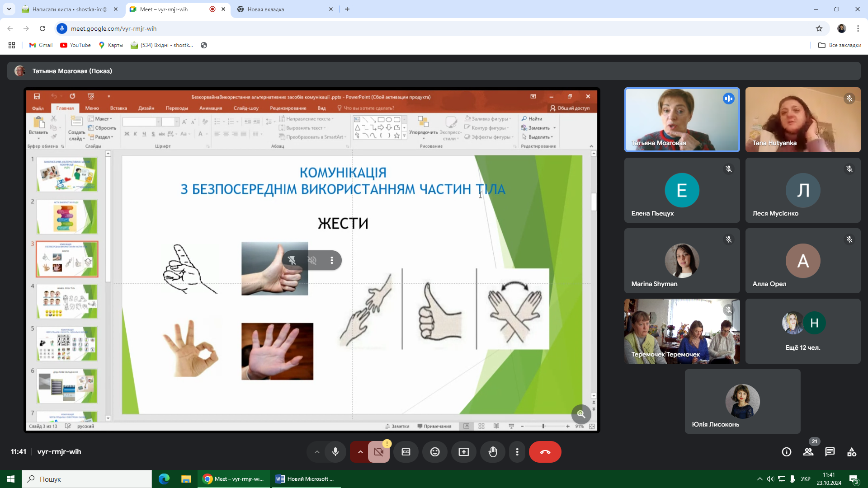
Task: Open the chat with everyone icon
Action: (x=830, y=452)
